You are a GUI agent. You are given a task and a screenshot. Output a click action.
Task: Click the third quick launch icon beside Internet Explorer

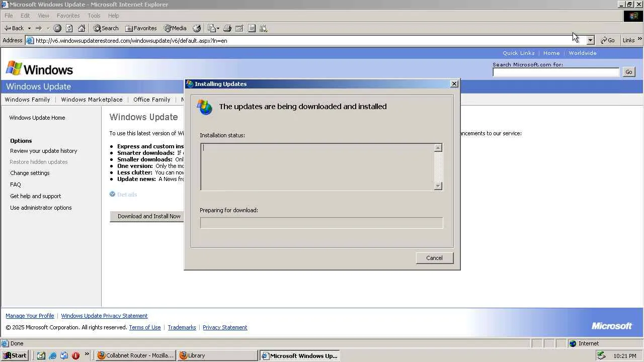64,355
